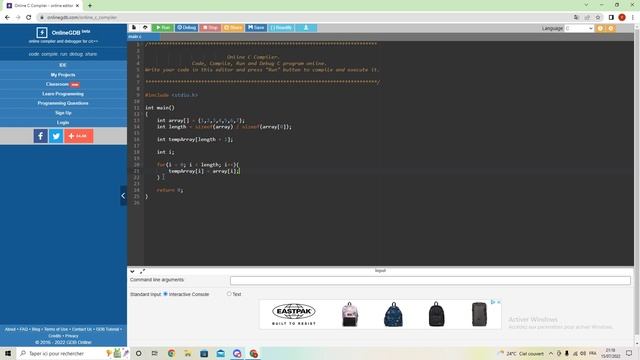Click the New File icon in toolbar
Viewport: 640px width, 360px height.
tap(134, 27)
